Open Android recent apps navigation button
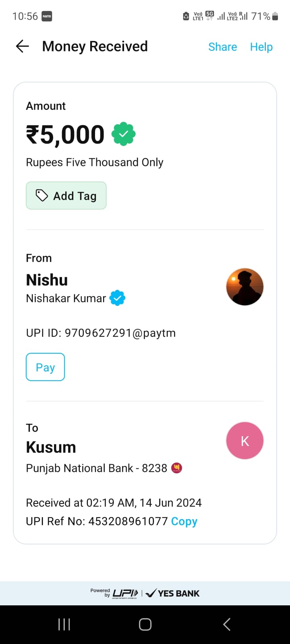This screenshot has width=290, height=644. (x=64, y=624)
